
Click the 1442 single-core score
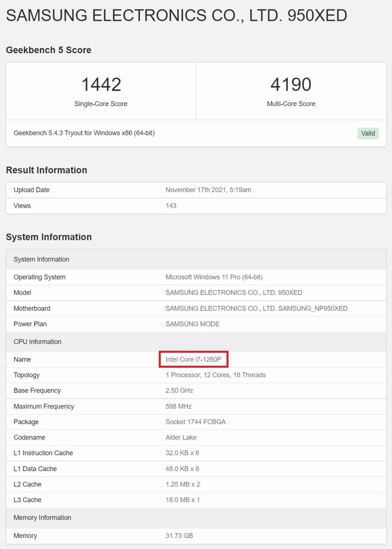pyautogui.click(x=101, y=85)
